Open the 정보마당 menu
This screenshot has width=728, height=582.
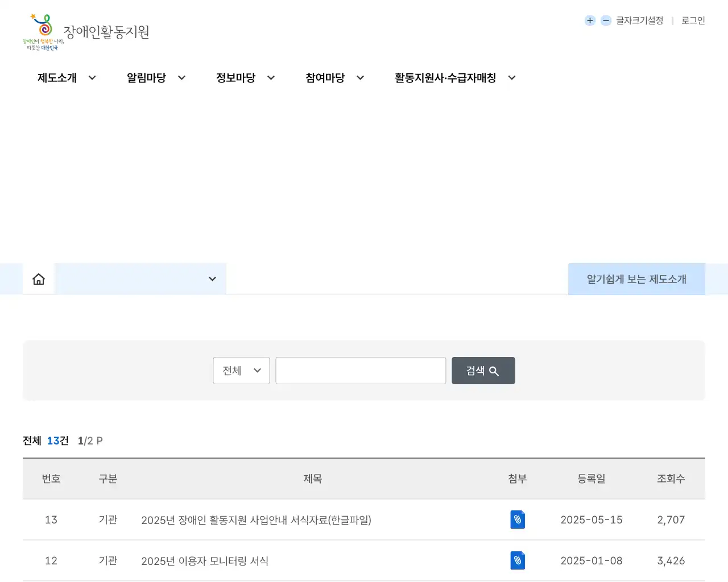coord(235,78)
